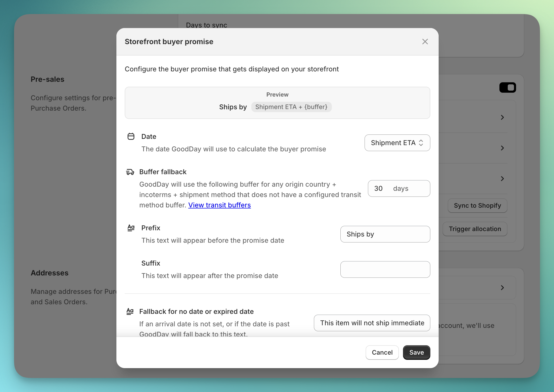Click the Trigger allocation button
Screen dimensions: 554x392
tap(475, 229)
